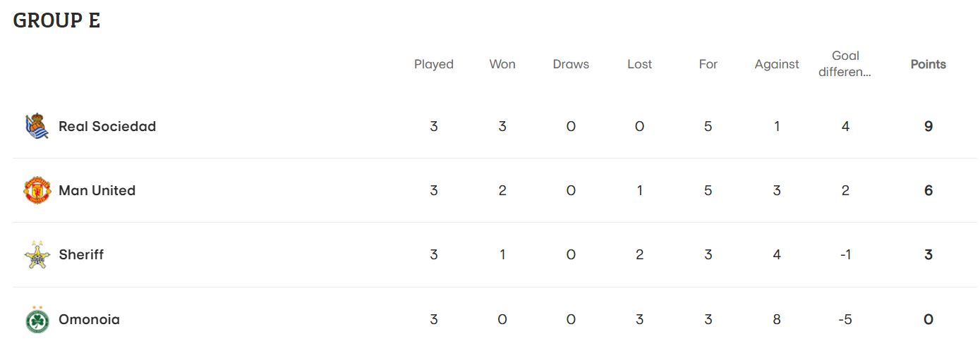This screenshot has width=980, height=353.
Task: Click the Real Sociedad club crest
Action: point(37,126)
